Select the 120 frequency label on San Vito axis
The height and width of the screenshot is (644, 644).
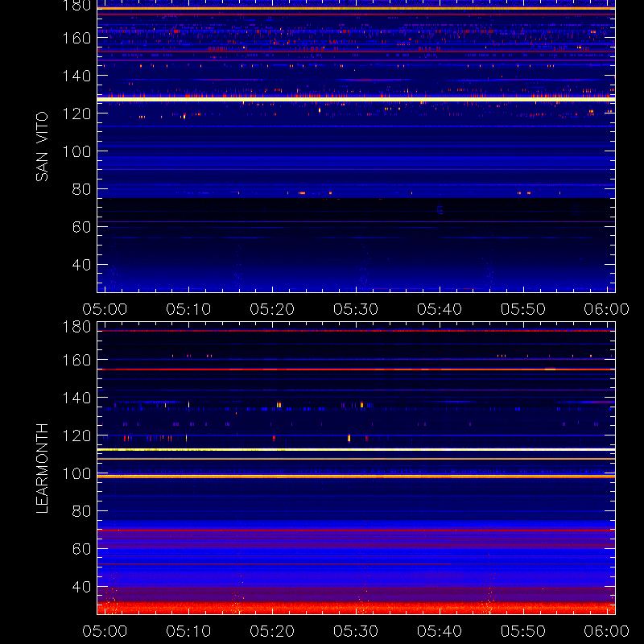click(76, 114)
